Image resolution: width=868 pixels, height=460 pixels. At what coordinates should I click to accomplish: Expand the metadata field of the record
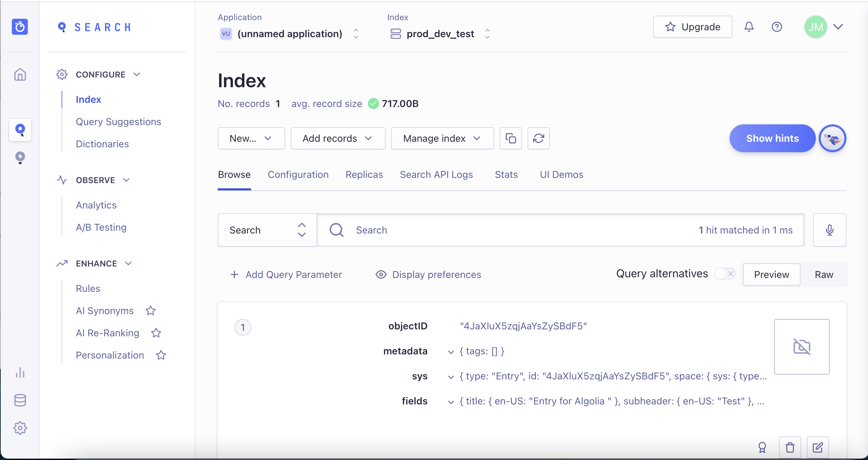pyautogui.click(x=450, y=351)
